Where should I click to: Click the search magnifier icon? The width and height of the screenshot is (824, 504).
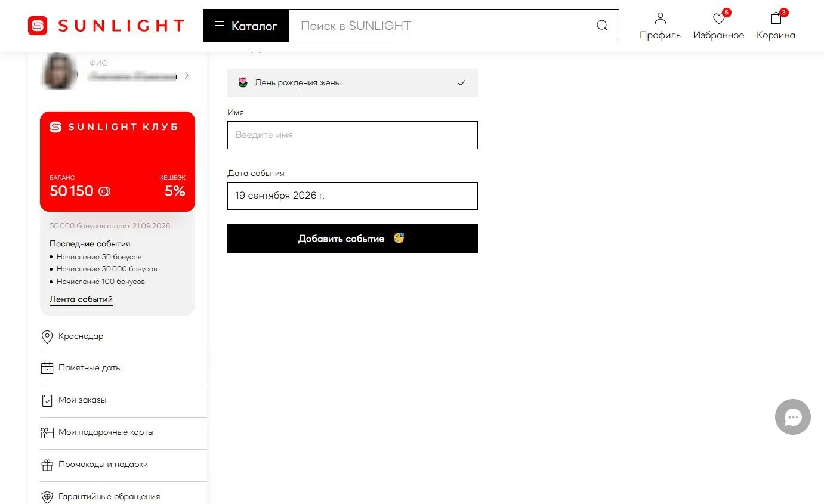[602, 26]
